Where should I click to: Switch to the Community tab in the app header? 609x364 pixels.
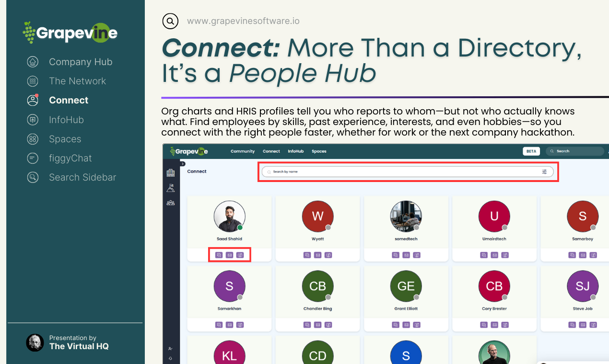[x=243, y=151]
